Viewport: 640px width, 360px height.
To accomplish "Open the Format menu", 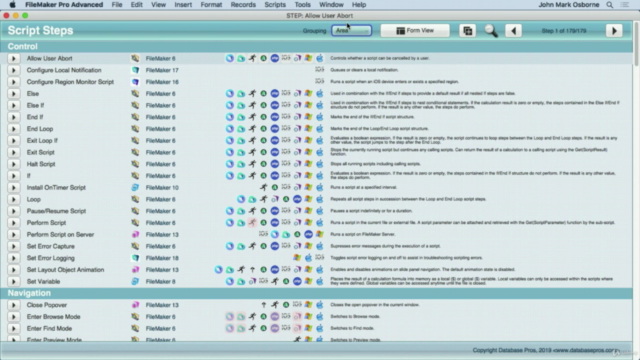I will pos(211,5).
